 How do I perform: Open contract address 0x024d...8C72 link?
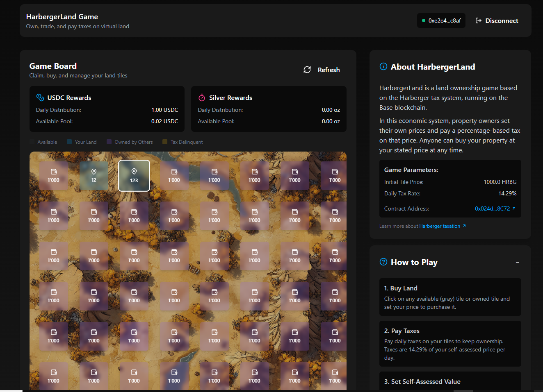pyautogui.click(x=495, y=208)
